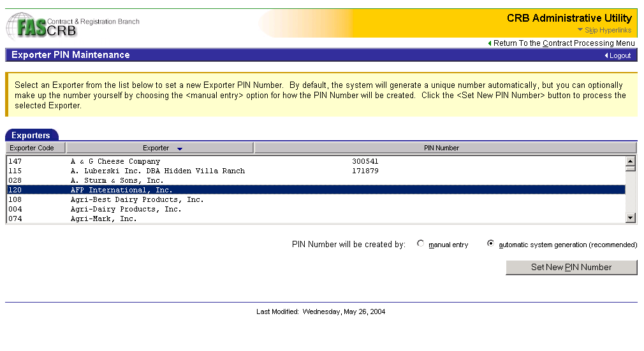This screenshot has height=351, width=644.
Task: Choose the automatic system generation radio option
Action: [x=490, y=243]
